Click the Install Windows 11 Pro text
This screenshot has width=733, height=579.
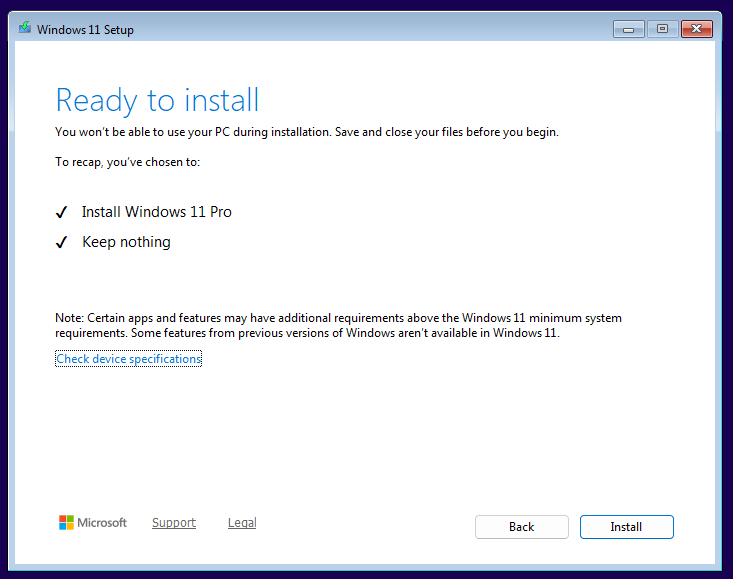tap(157, 212)
